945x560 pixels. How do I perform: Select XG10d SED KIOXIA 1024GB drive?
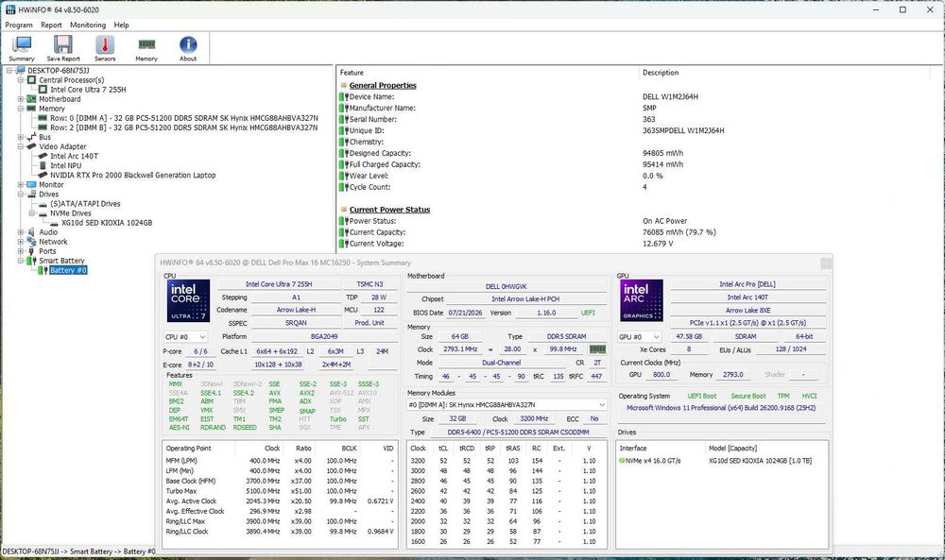click(107, 223)
